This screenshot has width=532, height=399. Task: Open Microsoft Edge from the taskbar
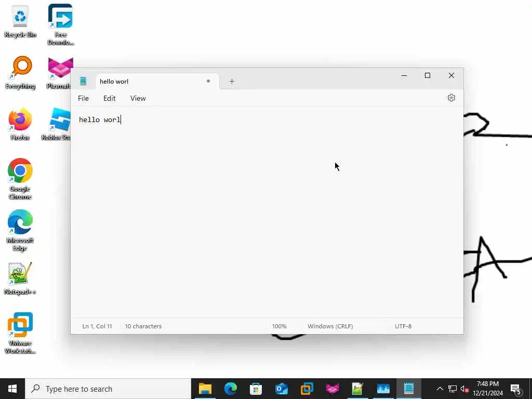[x=230, y=389]
